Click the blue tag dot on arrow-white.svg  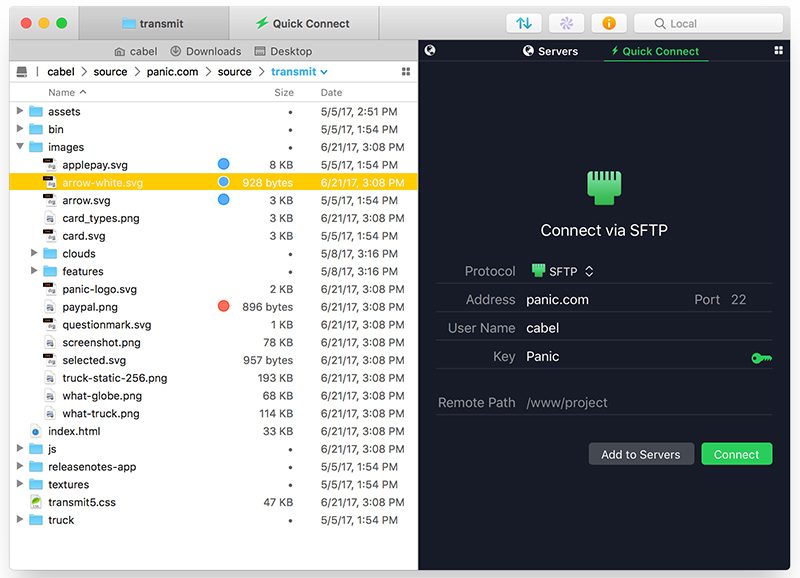tap(223, 182)
